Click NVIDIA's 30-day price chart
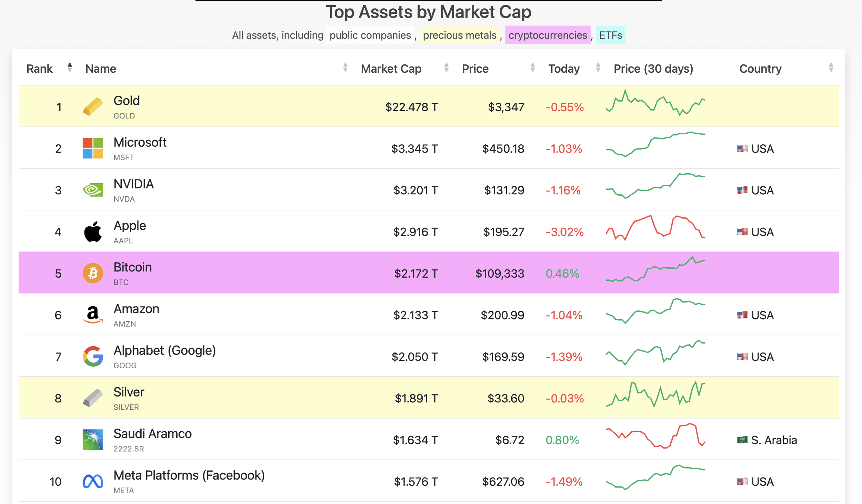Image resolution: width=862 pixels, height=504 pixels. [655, 186]
